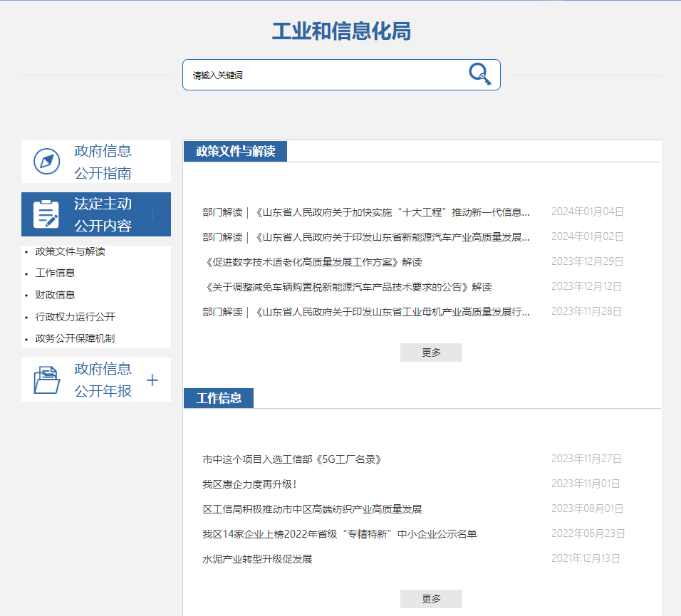Click date 2021年12月13日

click(586, 558)
